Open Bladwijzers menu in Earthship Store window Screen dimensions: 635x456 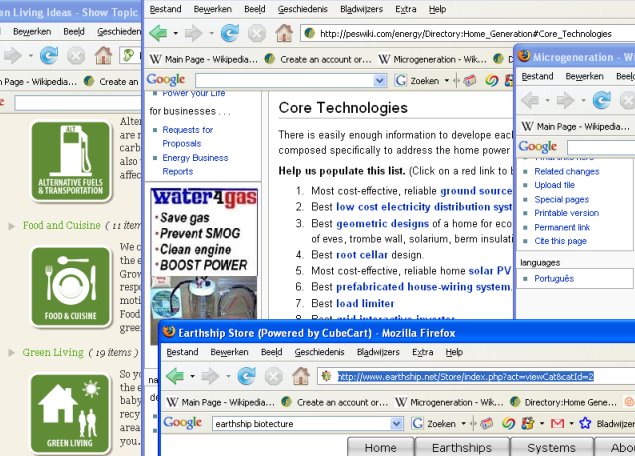tap(378, 352)
